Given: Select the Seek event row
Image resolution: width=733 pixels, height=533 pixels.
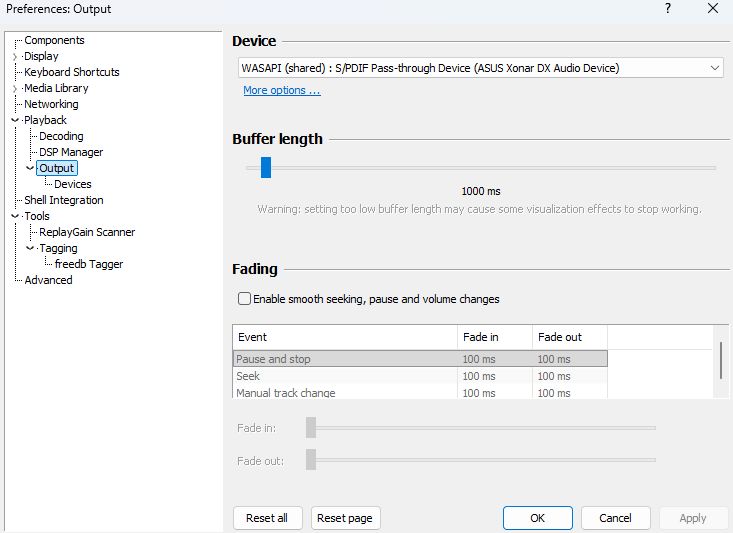Looking at the screenshot, I should coord(420,376).
